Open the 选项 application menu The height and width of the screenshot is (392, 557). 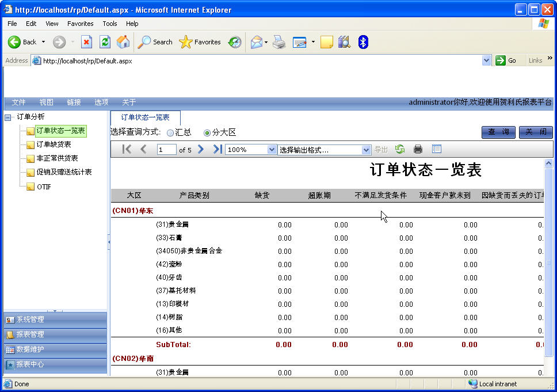point(101,102)
